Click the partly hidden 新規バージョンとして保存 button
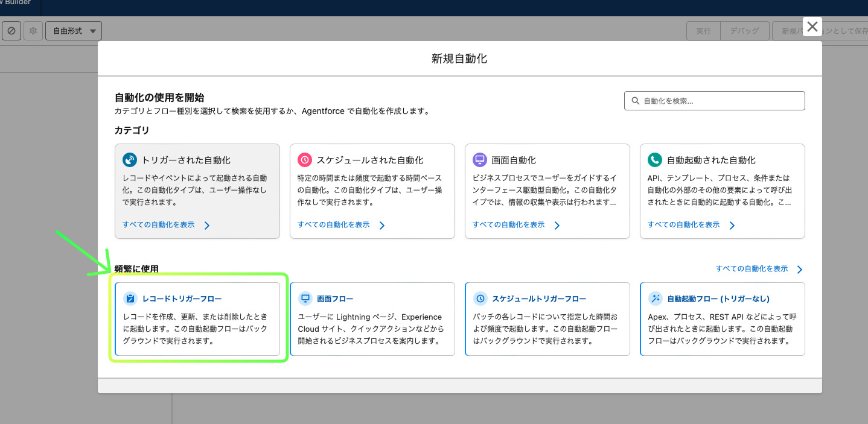 tap(820, 31)
